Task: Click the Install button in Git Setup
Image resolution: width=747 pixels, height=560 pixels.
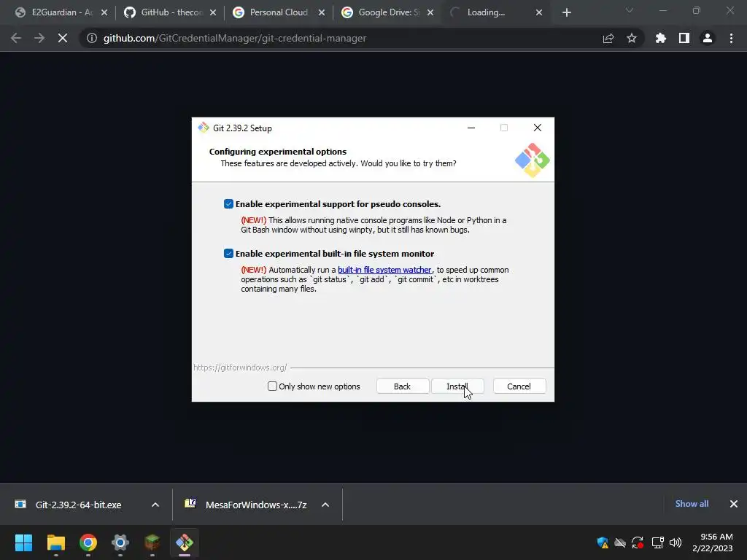Action: click(x=457, y=386)
